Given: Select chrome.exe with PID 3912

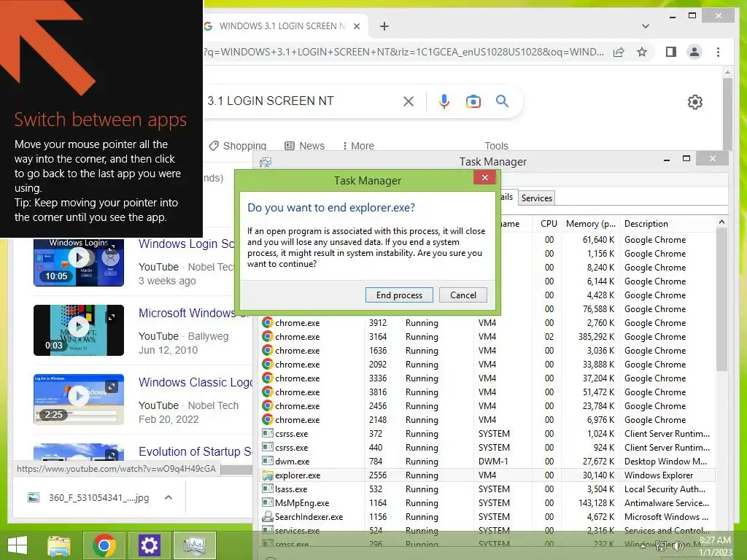Looking at the screenshot, I should [487, 323].
